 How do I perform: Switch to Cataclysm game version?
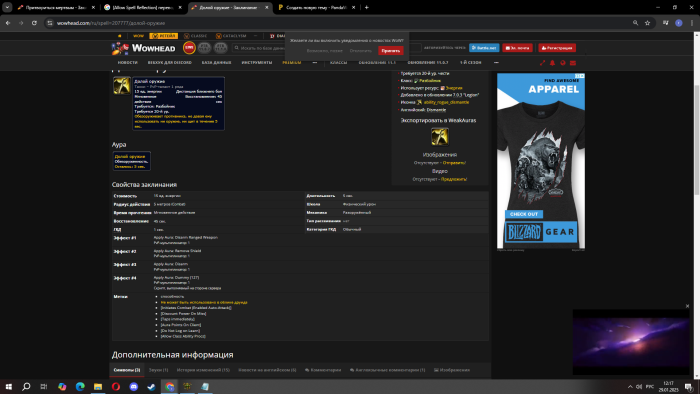[x=231, y=36]
